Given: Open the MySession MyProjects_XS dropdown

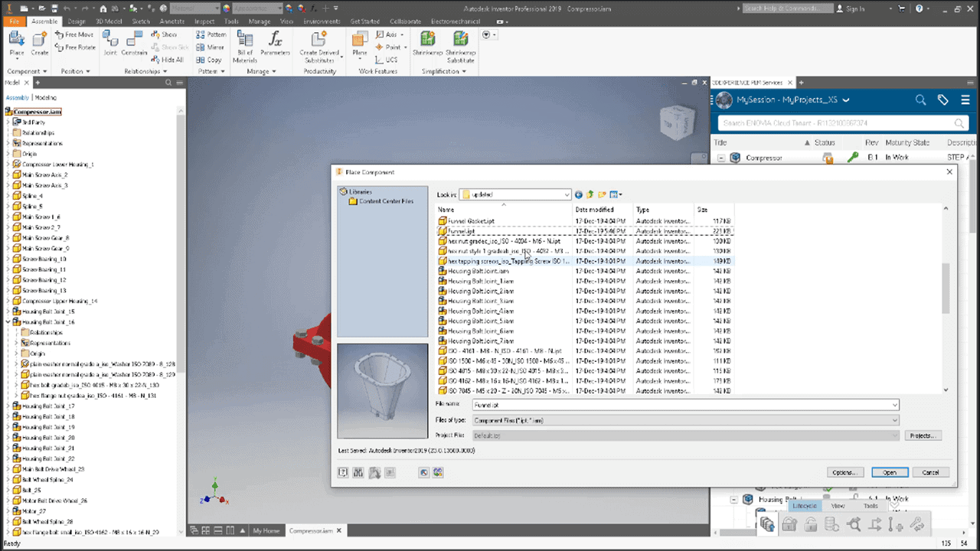Looking at the screenshot, I should pyautogui.click(x=846, y=100).
